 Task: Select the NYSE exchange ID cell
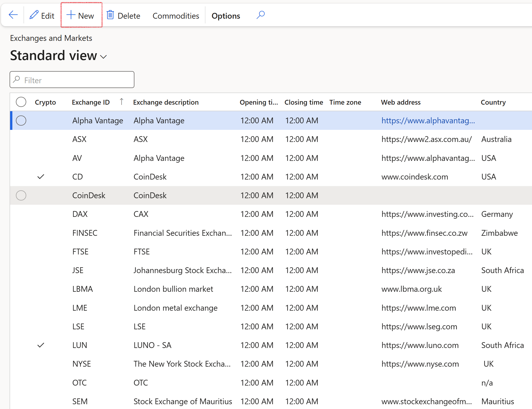click(x=82, y=364)
